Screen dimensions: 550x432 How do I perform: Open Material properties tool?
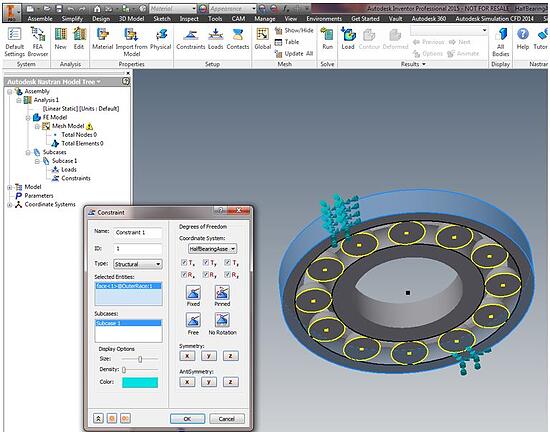click(102, 39)
